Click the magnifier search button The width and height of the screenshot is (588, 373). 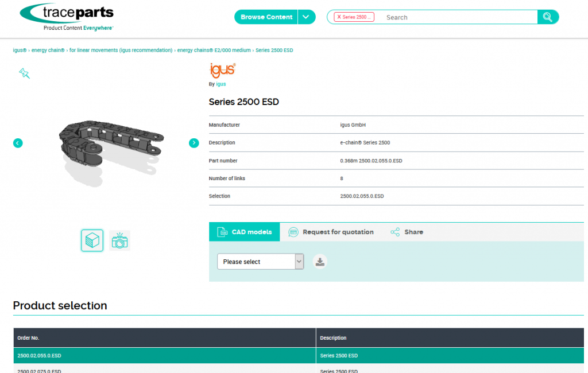(x=547, y=17)
